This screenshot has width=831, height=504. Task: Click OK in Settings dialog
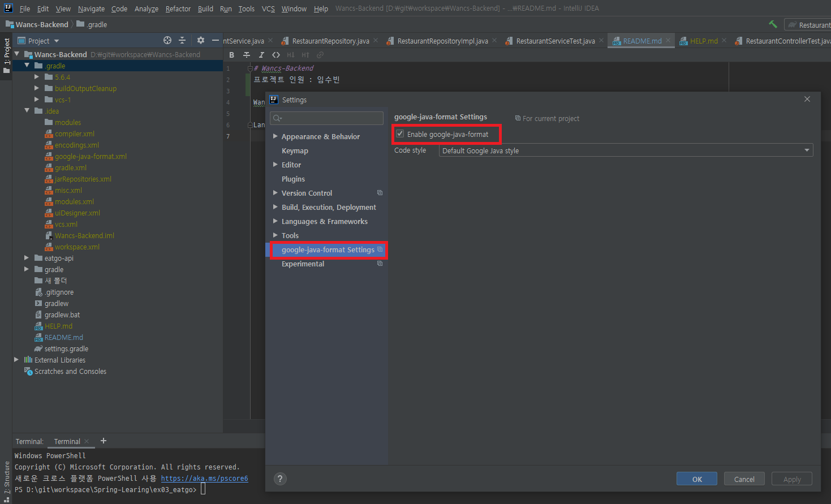pyautogui.click(x=697, y=479)
